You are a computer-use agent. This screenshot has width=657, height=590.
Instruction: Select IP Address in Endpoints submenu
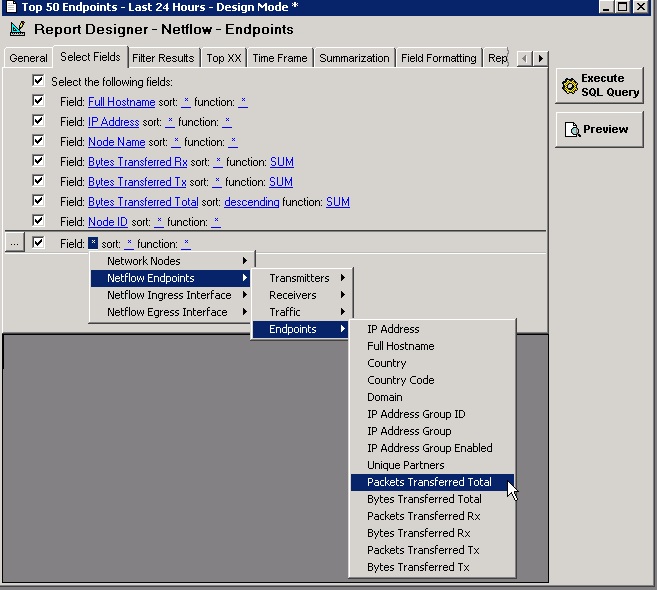(432, 329)
